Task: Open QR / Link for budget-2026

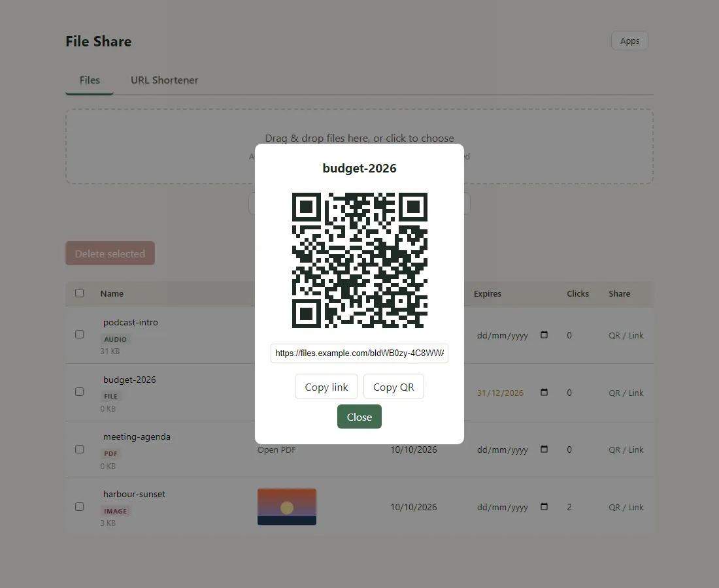Action: [x=626, y=393]
